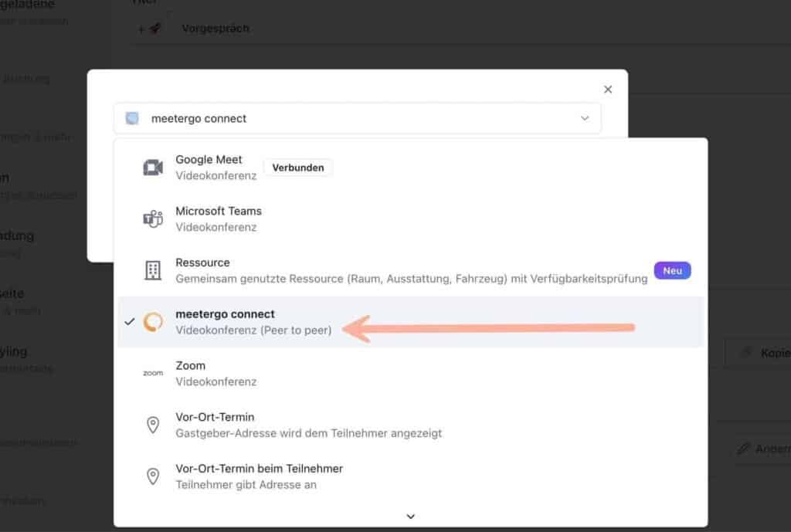
Task: Click the Google Meet camera icon
Action: click(x=152, y=167)
